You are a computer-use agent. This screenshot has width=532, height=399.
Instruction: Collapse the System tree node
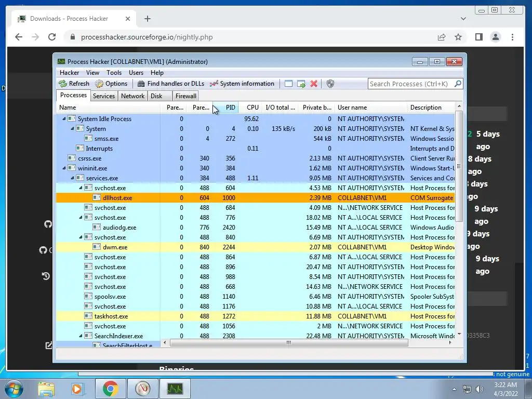coord(72,129)
